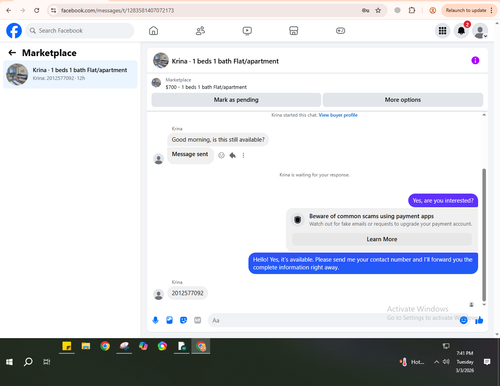Open File Explorer from taskbar
The height and width of the screenshot is (386, 500).
pos(86,346)
